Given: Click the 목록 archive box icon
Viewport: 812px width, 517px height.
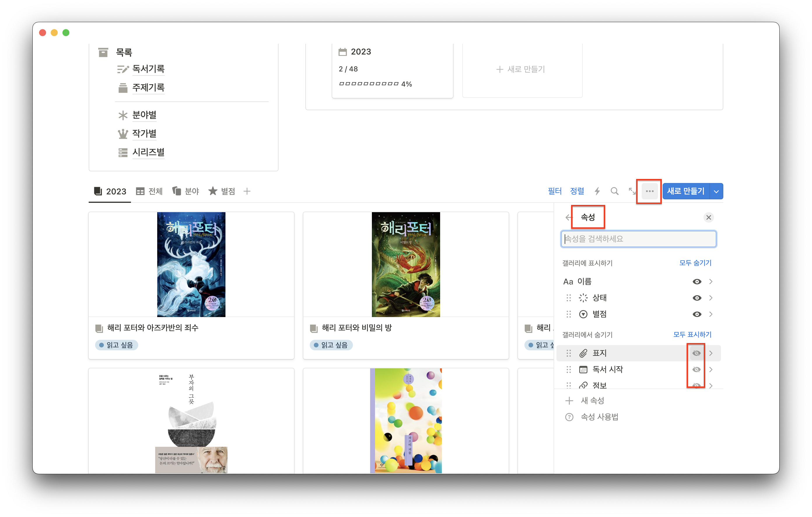Looking at the screenshot, I should pyautogui.click(x=103, y=52).
